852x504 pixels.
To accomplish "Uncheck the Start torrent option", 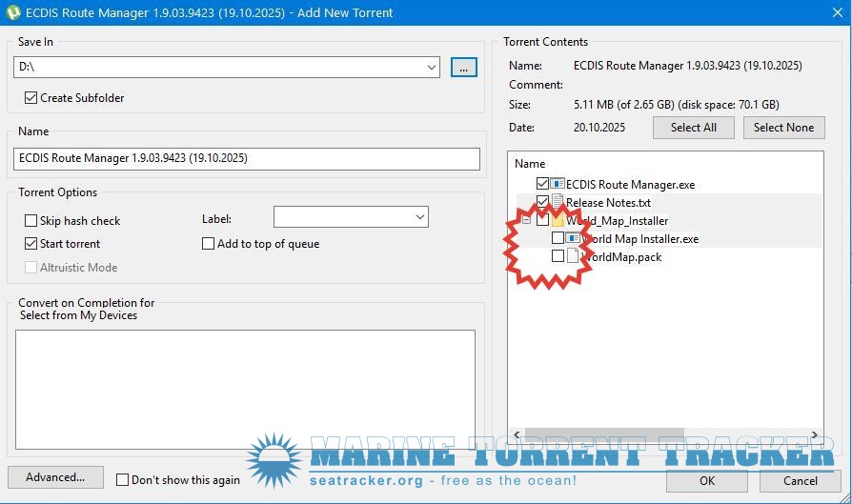I will click(x=30, y=244).
